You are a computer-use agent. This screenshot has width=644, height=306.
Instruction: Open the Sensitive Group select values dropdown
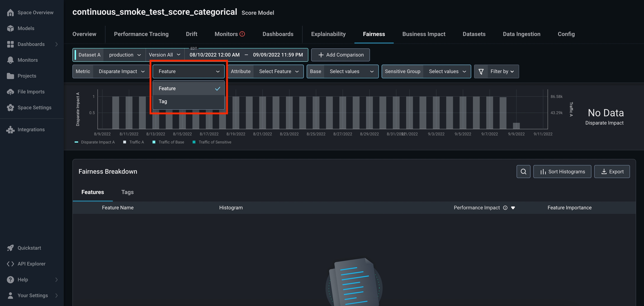click(447, 72)
